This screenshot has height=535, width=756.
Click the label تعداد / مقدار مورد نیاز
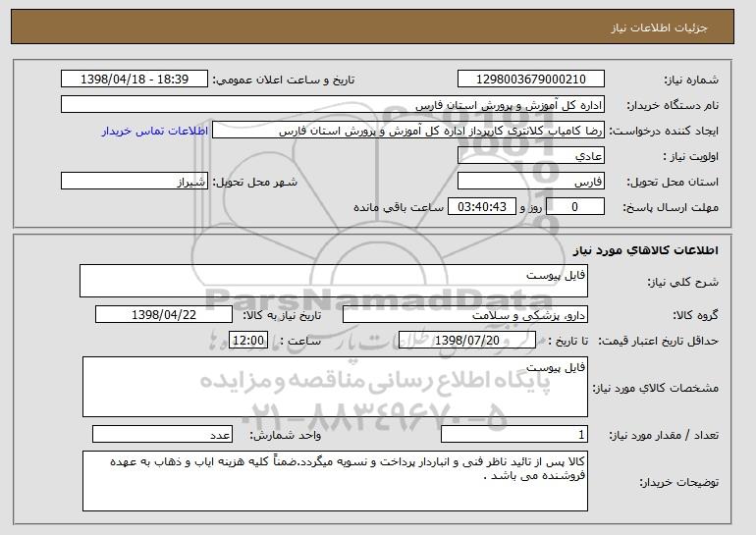point(664,435)
